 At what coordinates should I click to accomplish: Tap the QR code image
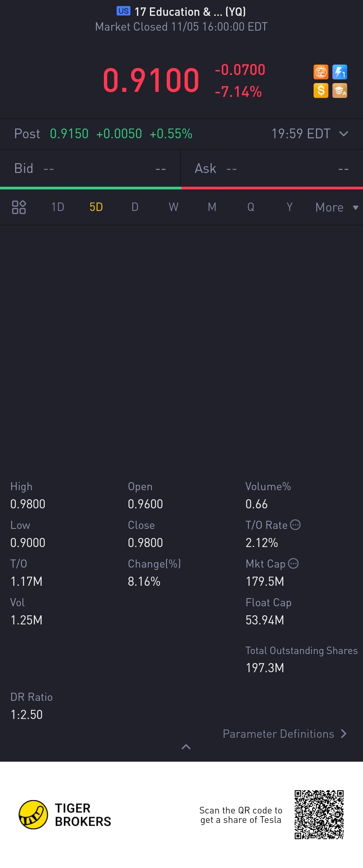click(x=319, y=815)
